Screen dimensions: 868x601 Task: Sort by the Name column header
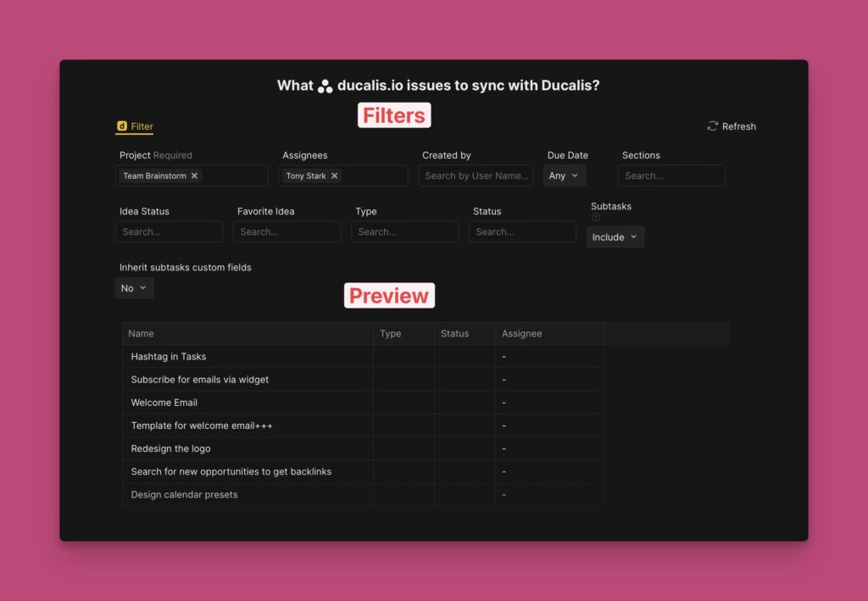pos(142,334)
